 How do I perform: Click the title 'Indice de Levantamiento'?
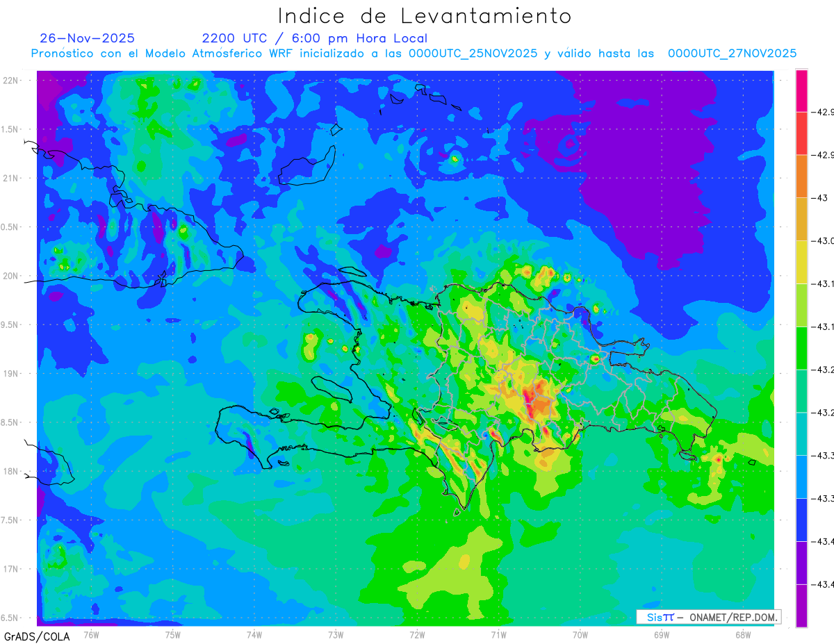[424, 16]
